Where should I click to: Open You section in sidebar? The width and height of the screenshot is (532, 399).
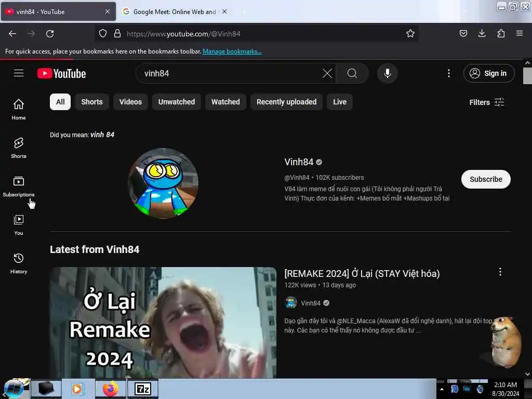click(19, 225)
